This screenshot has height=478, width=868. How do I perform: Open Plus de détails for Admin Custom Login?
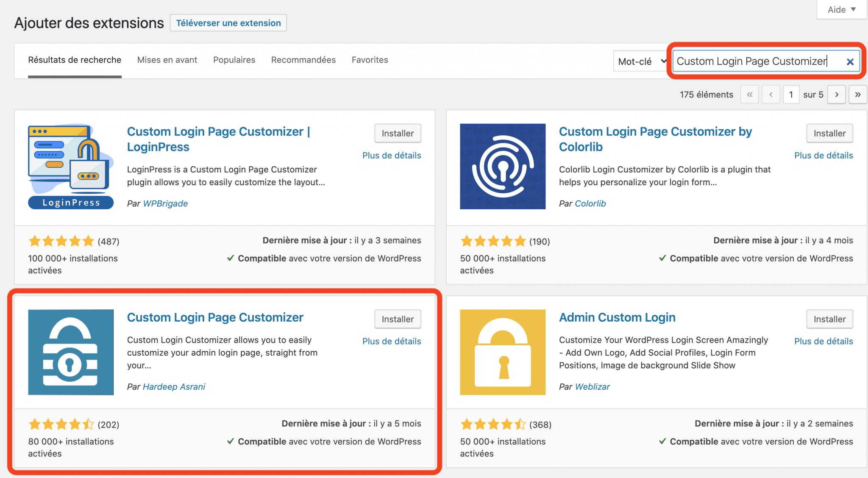click(823, 341)
